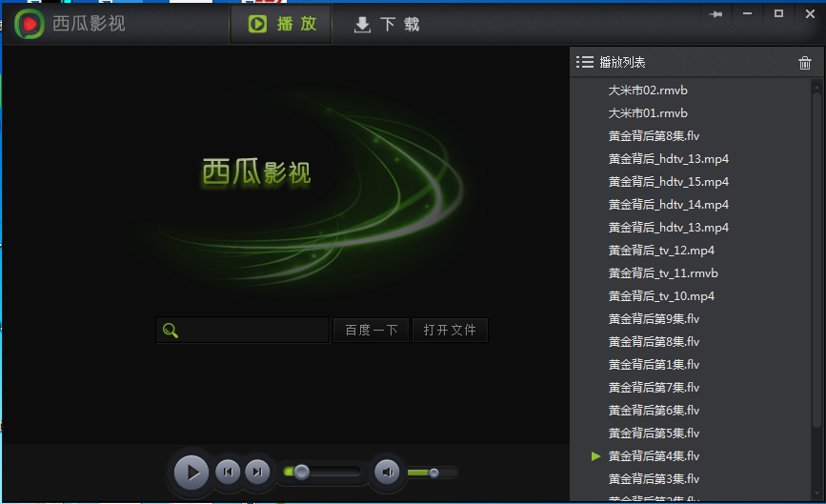This screenshot has width=826, height=504.
Task: Pin the window on top
Action: 715,14
